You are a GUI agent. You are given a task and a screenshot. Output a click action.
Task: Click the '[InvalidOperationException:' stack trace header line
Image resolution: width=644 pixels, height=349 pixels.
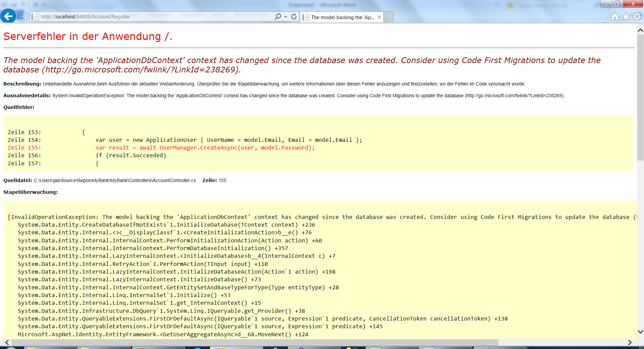[x=322, y=217]
